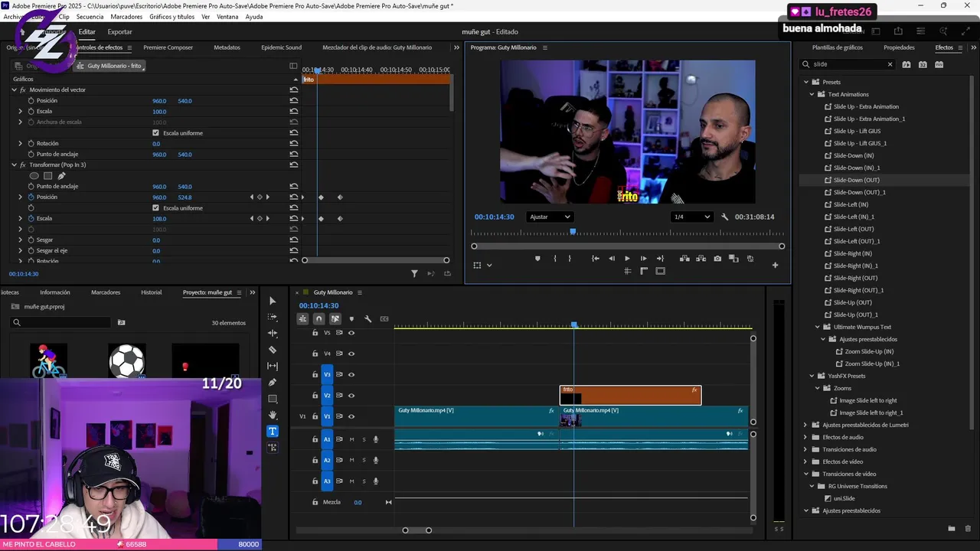Toggle visibility eye of track V1
980x551 pixels.
tap(351, 416)
